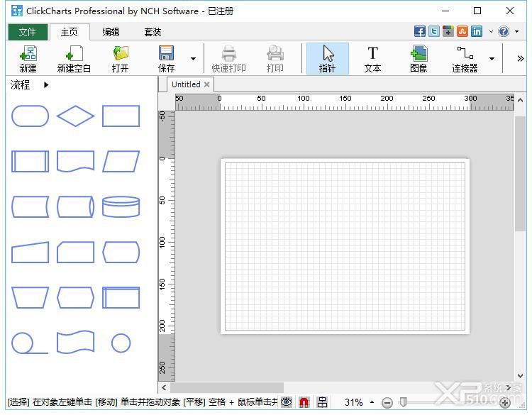The width and height of the screenshot is (532, 415).
Task: Open the 连接器 dropdown arrow
Action: click(x=492, y=59)
